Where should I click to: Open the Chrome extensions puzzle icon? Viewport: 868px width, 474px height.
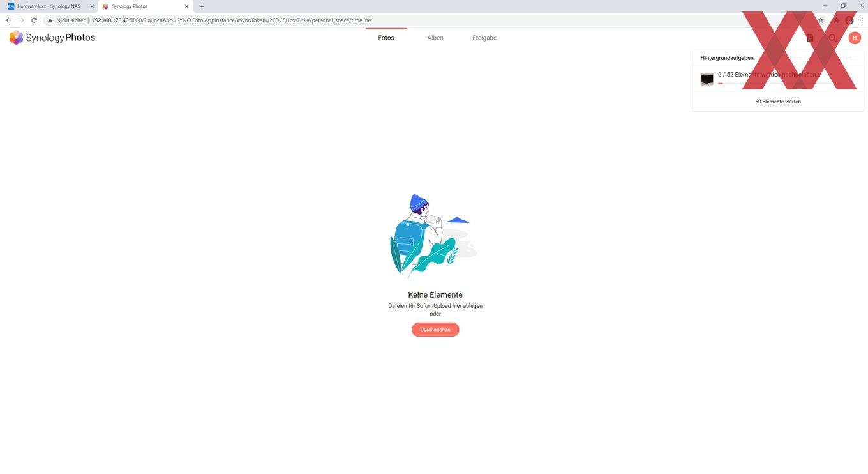coord(836,20)
